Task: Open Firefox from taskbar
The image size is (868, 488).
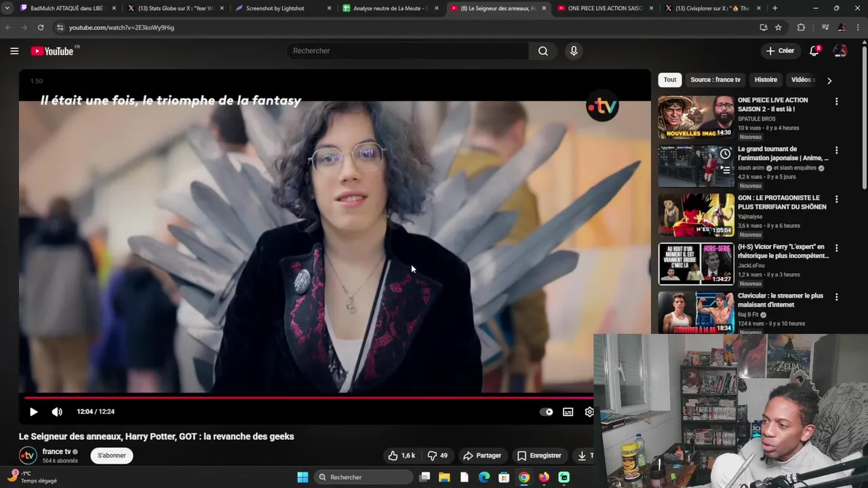Action: click(x=544, y=477)
